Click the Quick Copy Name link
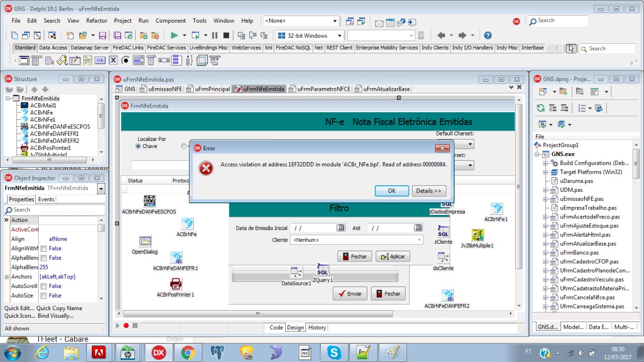 pos(59,308)
